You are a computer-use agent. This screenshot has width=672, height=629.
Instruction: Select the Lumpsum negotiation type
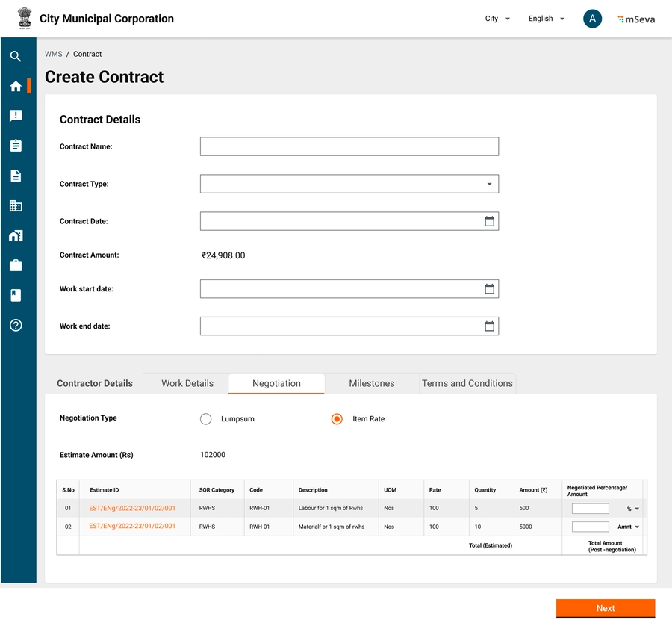click(206, 419)
